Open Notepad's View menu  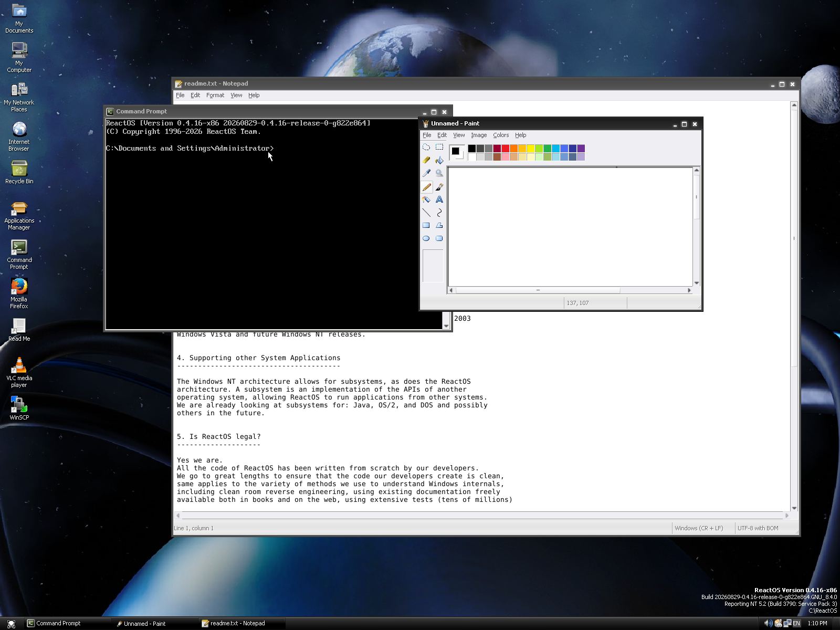point(236,95)
